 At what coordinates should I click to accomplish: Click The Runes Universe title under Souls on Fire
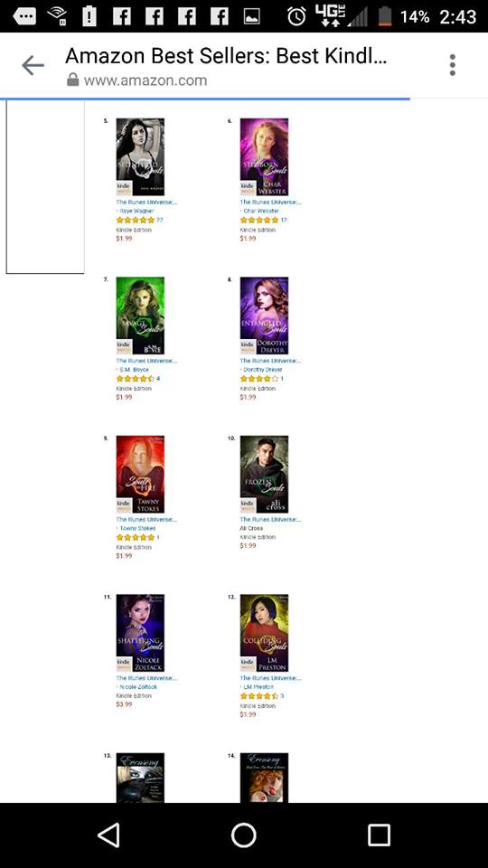point(146,519)
